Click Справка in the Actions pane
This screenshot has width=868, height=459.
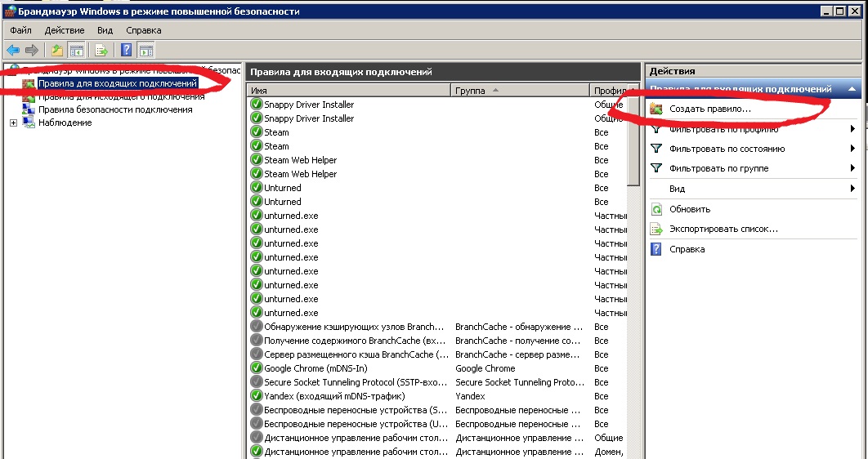(687, 249)
